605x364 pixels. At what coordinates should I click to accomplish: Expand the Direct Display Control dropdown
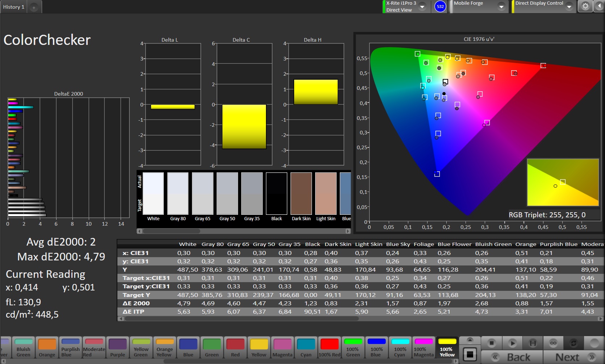point(569,7)
